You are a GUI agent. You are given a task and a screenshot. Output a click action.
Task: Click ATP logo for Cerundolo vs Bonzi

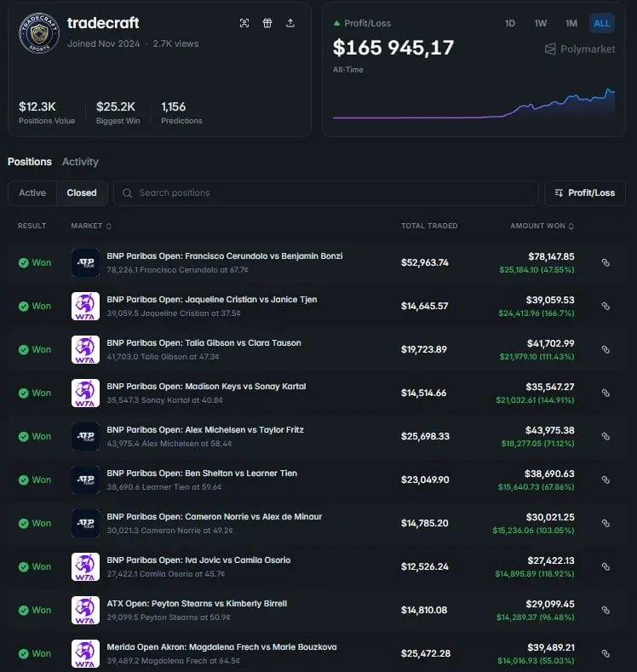click(x=85, y=262)
